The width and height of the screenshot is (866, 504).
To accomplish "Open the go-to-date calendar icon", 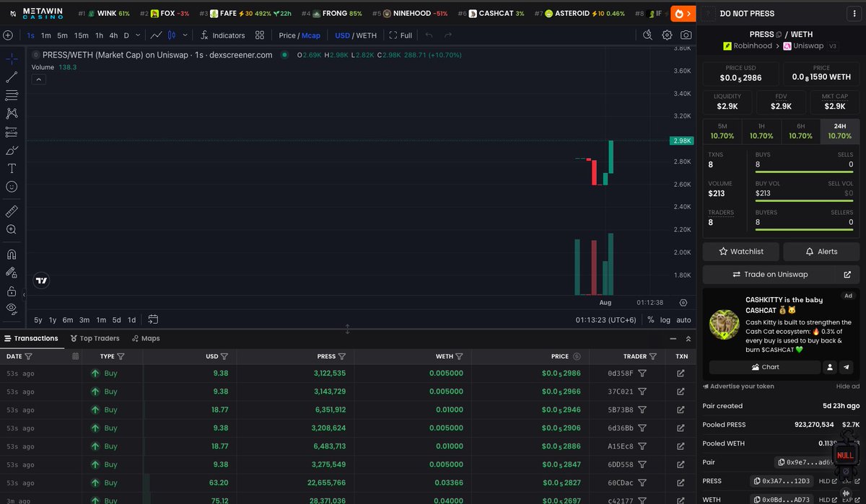I will [x=153, y=319].
